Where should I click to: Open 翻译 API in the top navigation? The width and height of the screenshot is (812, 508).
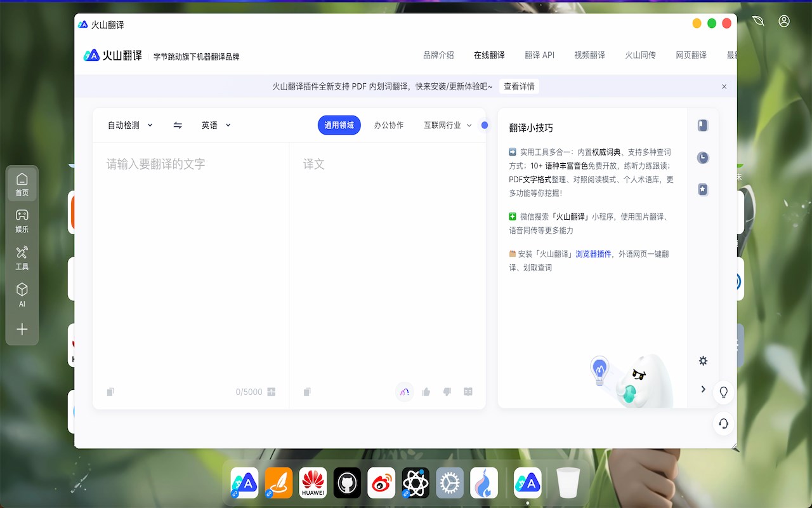540,55
